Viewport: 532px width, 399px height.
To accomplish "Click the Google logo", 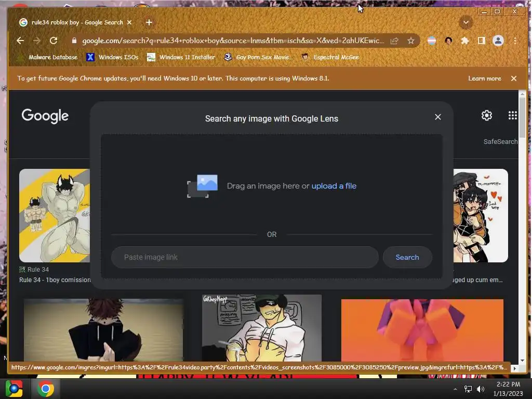I will [x=45, y=116].
